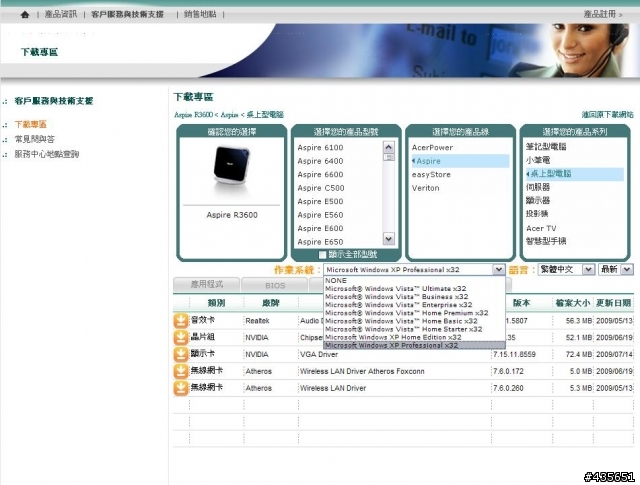Screen dimensions: 640x485
Task: Open the 繁體中文 language dropdown
Action: pyautogui.click(x=565, y=269)
